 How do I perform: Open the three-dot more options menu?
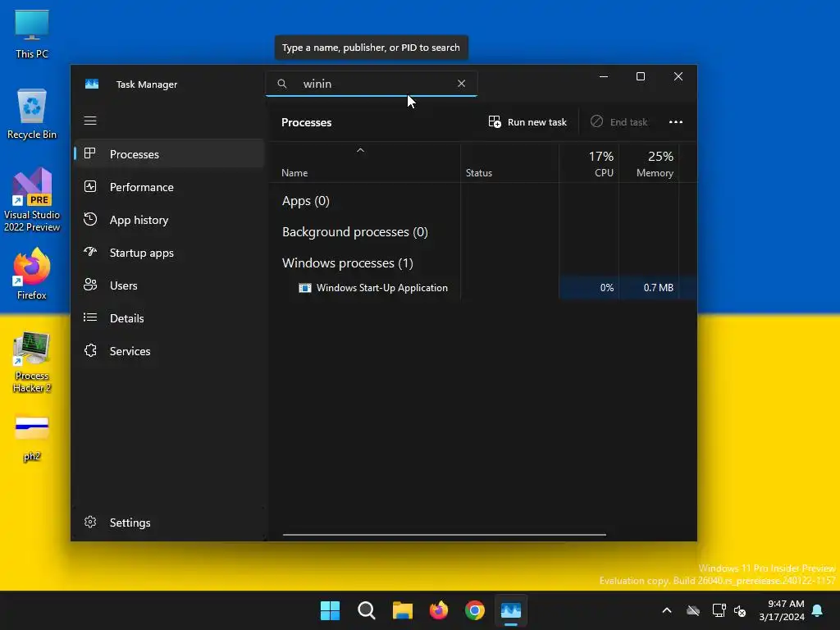pos(676,122)
